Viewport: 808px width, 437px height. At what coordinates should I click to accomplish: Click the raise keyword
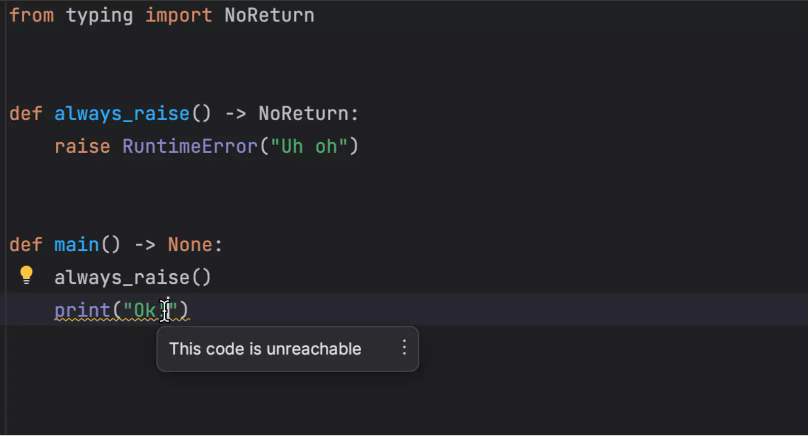[x=82, y=146]
